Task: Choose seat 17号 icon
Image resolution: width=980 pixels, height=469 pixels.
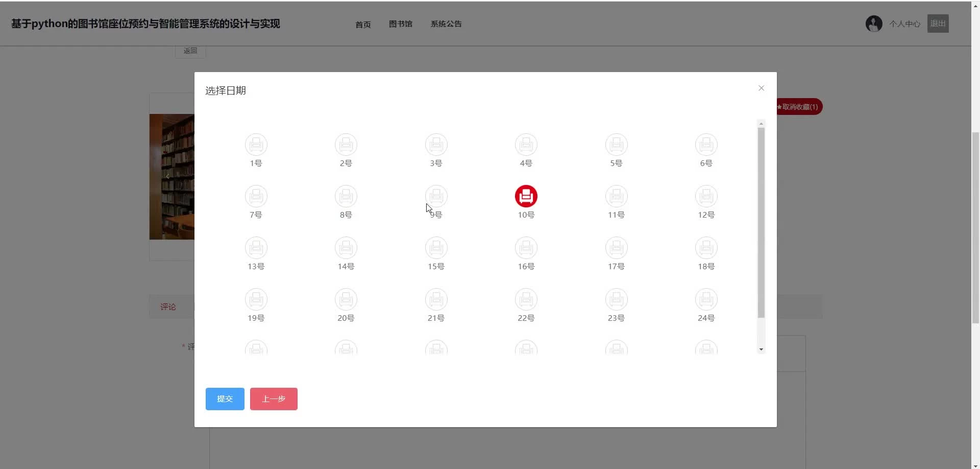Action: point(616,248)
